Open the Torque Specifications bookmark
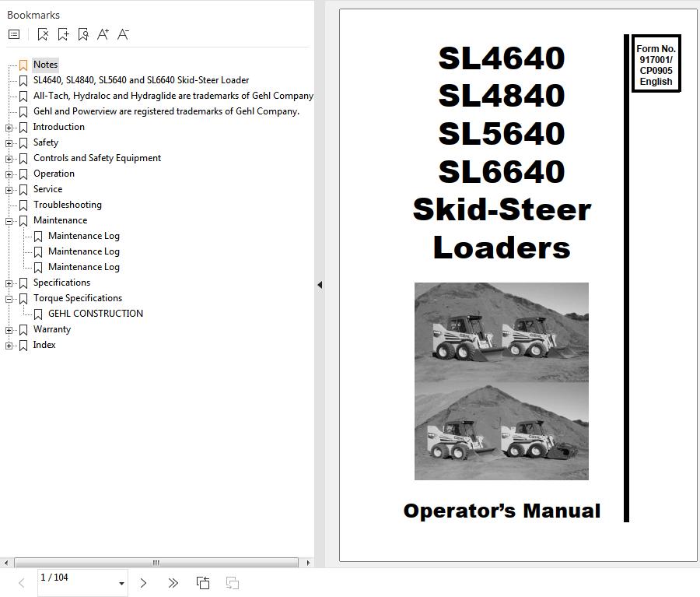This screenshot has height=597, width=700. click(x=78, y=298)
